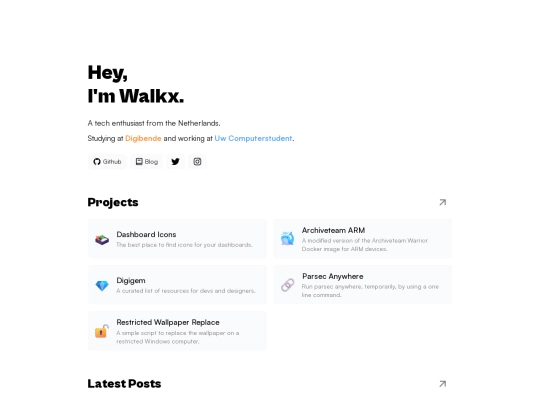540x405 pixels.
Task: Click the Digigem blue gem icon
Action: point(102,285)
